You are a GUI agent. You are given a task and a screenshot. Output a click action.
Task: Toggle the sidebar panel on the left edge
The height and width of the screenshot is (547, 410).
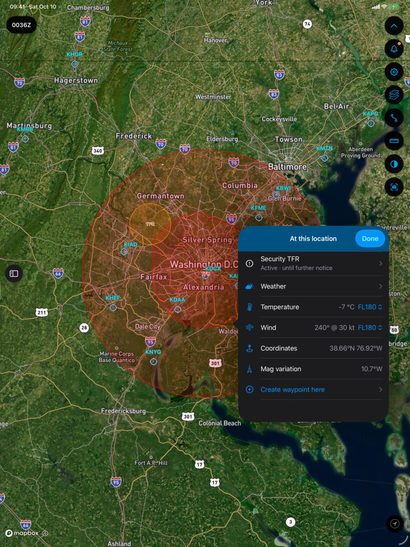click(x=14, y=274)
